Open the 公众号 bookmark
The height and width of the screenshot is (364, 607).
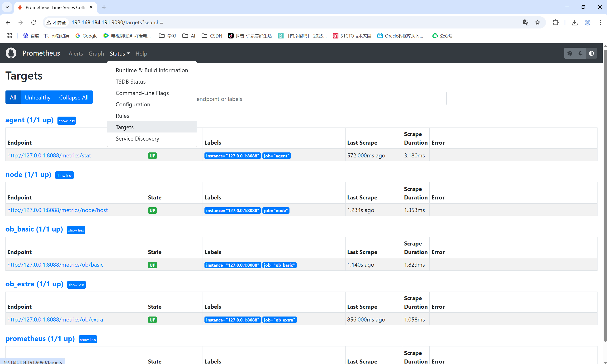442,36
